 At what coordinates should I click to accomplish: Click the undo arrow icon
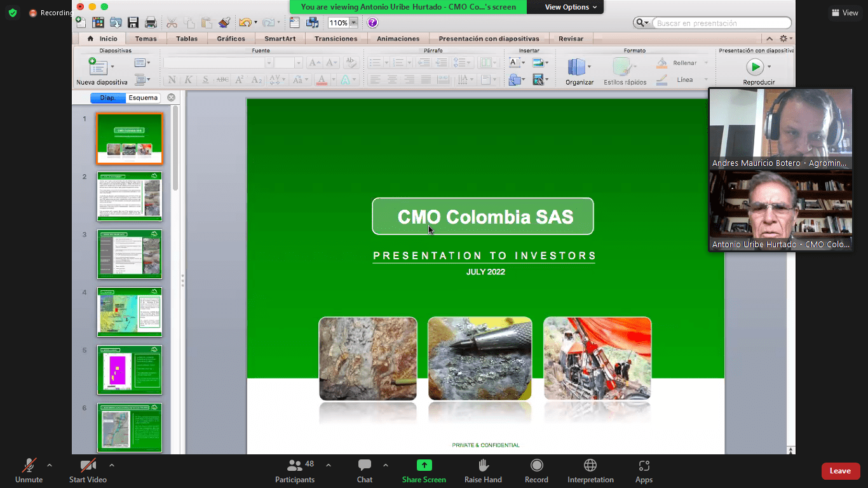click(x=245, y=22)
